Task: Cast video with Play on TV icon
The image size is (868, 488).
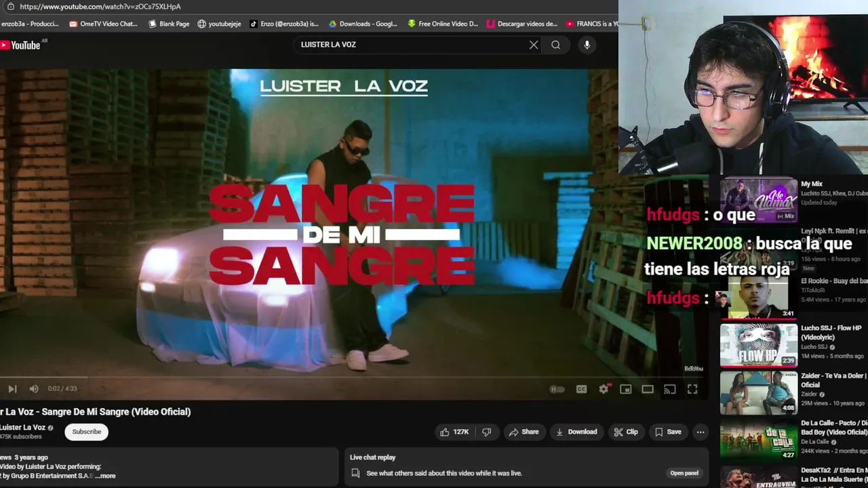Action: pyautogui.click(x=670, y=389)
